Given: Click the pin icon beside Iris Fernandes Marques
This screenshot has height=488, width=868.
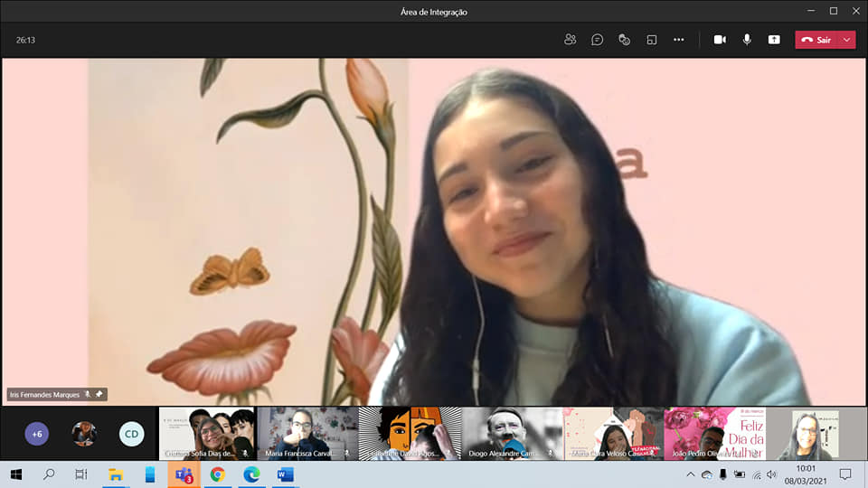Looking at the screenshot, I should [x=99, y=394].
